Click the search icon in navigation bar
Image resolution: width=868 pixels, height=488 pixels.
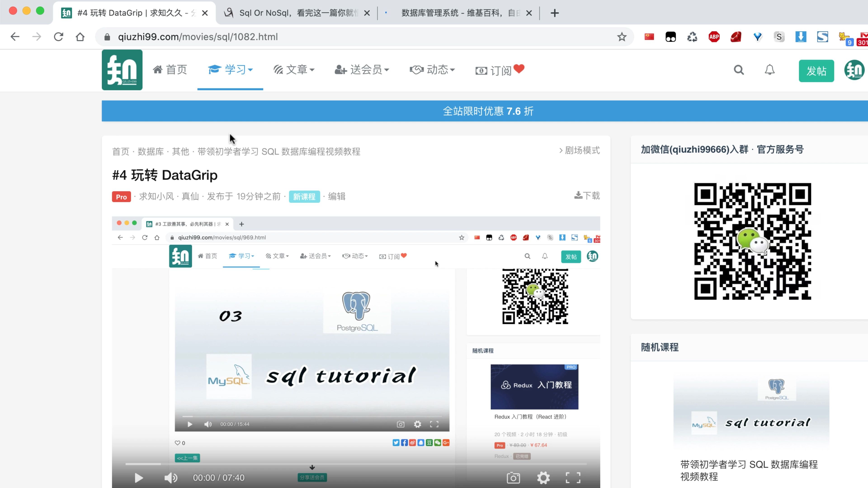[x=739, y=70]
